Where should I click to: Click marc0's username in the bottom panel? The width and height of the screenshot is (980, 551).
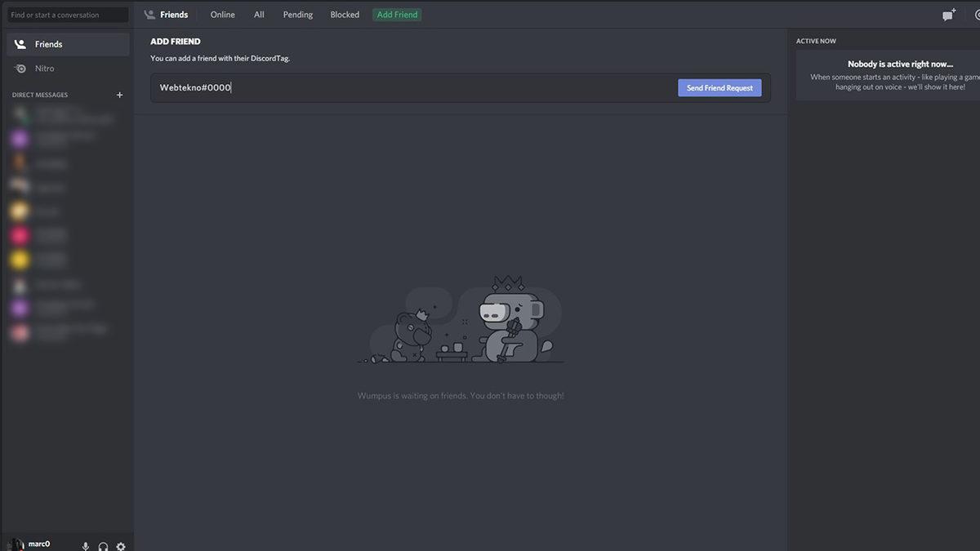click(38, 543)
